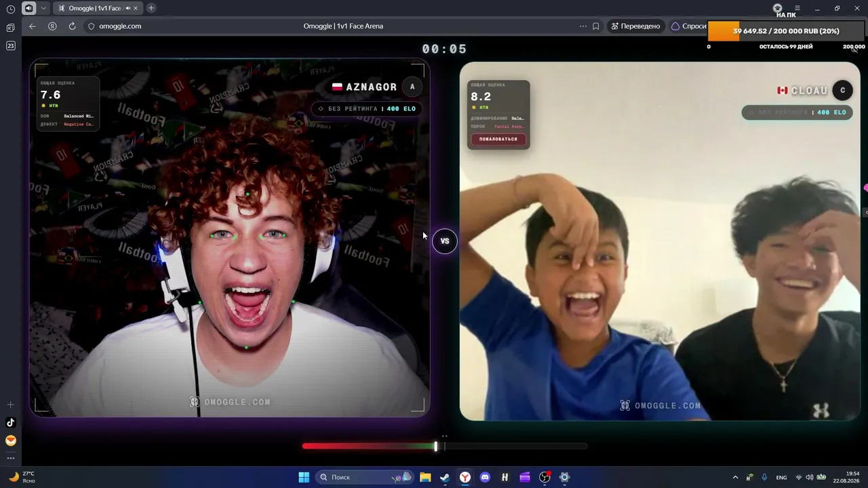Open the volume tray icon

[809, 477]
